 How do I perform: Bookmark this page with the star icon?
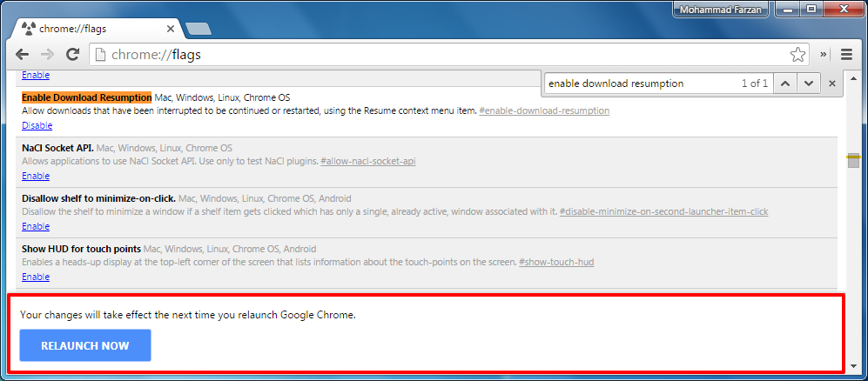(797, 54)
